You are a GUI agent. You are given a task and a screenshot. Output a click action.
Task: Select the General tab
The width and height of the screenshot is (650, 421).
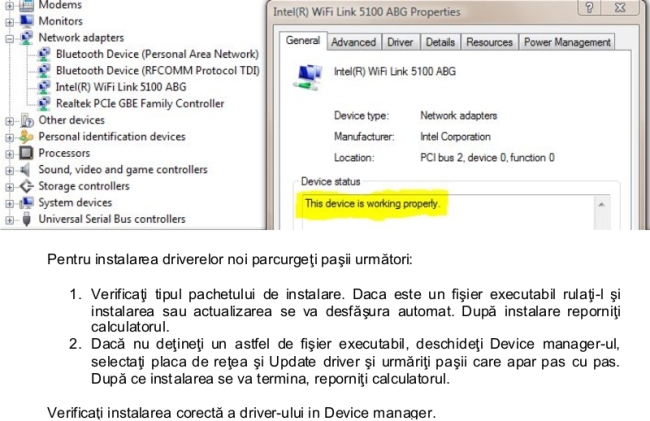pos(303,41)
